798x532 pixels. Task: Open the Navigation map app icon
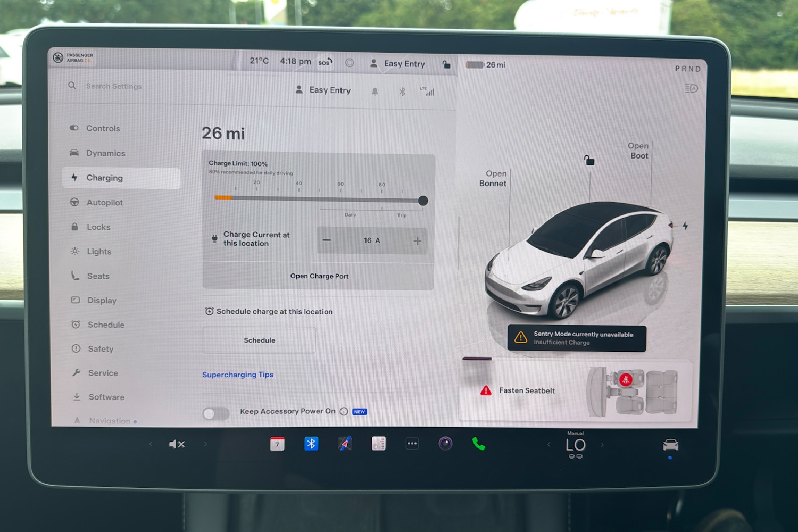345,443
